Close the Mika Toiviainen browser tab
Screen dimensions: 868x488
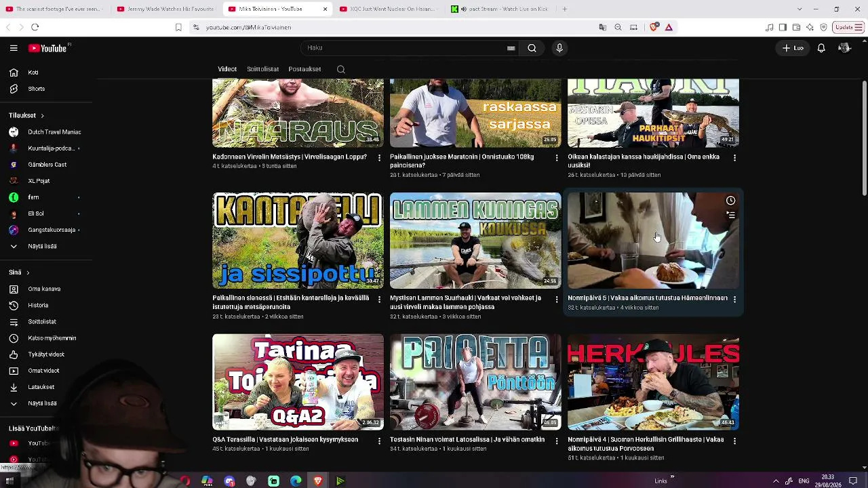[325, 9]
